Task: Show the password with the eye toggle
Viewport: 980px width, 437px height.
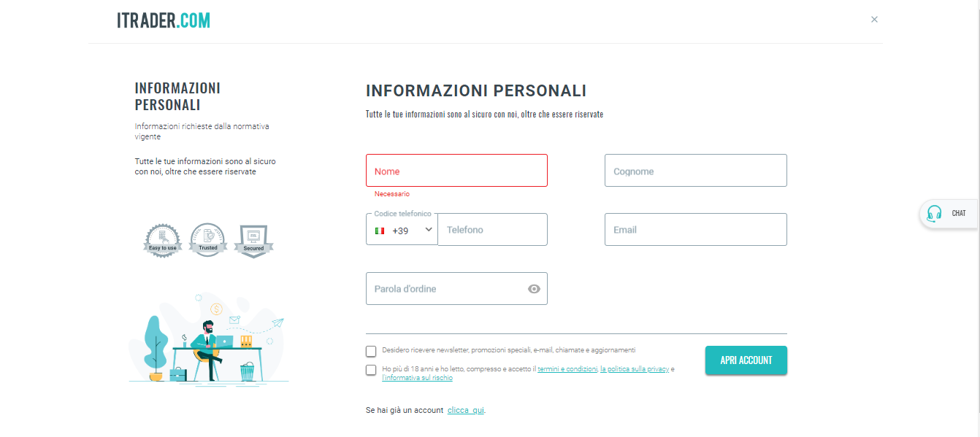Action: [x=534, y=289]
